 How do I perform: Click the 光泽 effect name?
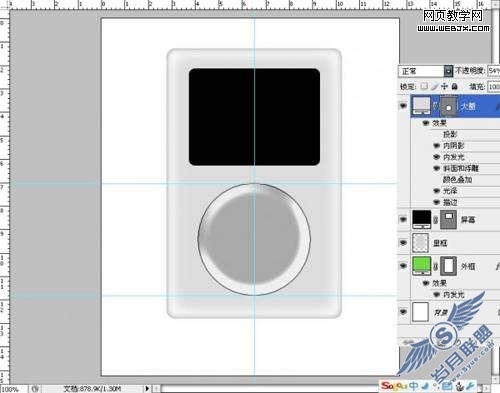click(x=450, y=191)
